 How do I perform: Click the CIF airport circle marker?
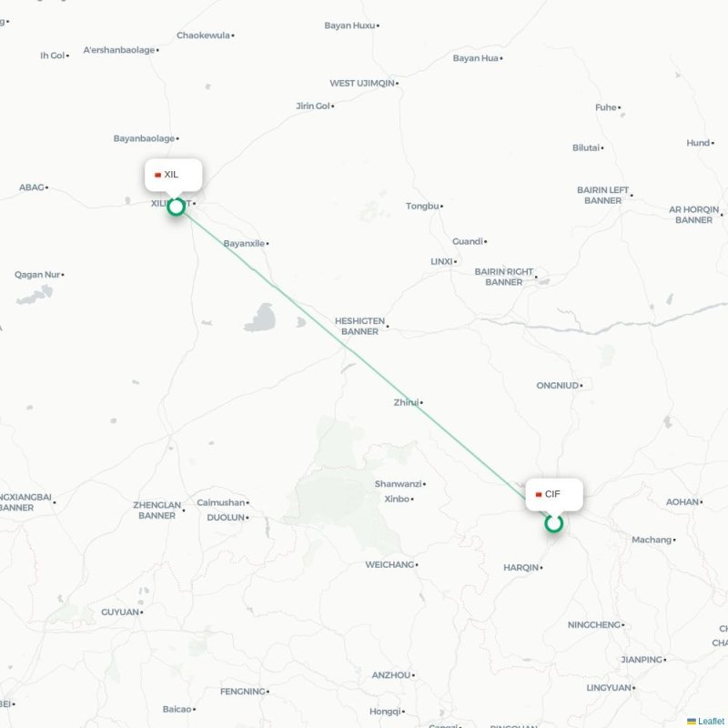(x=553, y=523)
